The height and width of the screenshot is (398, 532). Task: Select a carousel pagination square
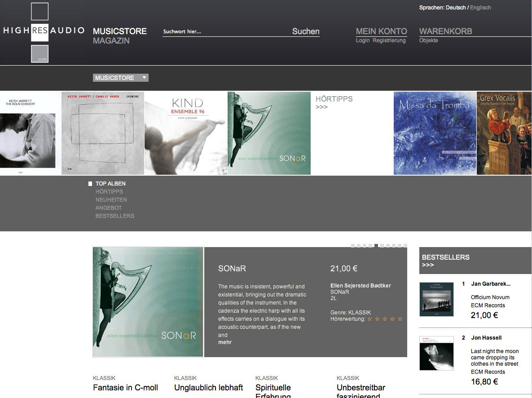pos(376,245)
